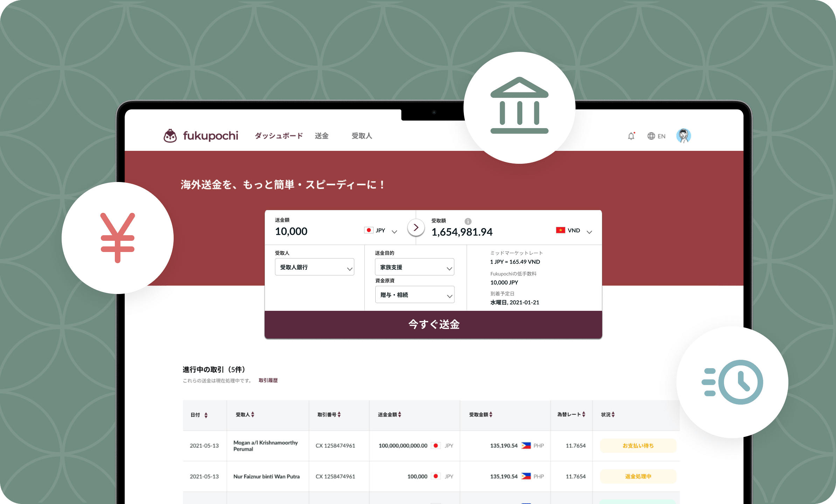The width and height of the screenshot is (836, 504).
Task: Open the ダッシュボード menu item
Action: (279, 136)
